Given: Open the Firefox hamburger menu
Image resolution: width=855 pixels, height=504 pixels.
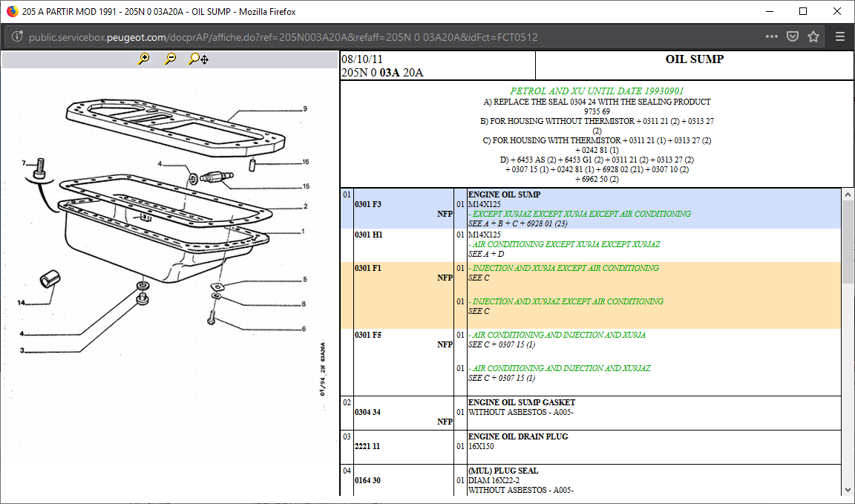Looking at the screenshot, I should [x=840, y=36].
